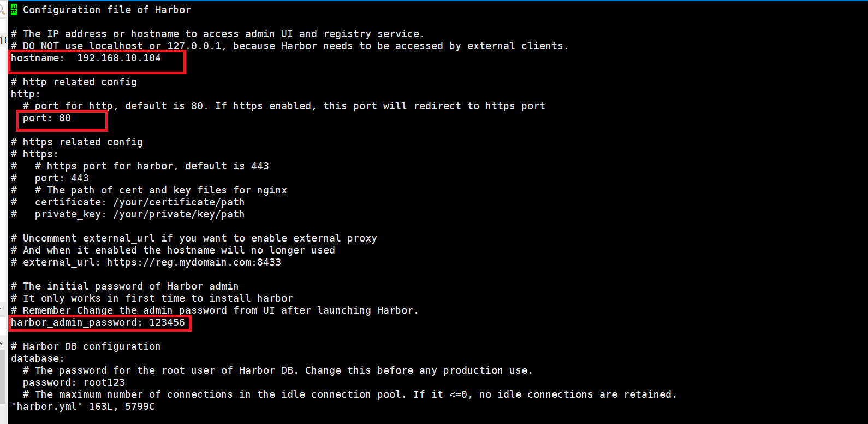The width and height of the screenshot is (868, 424).
Task: Click the '# http related config' comment
Action: (74, 82)
